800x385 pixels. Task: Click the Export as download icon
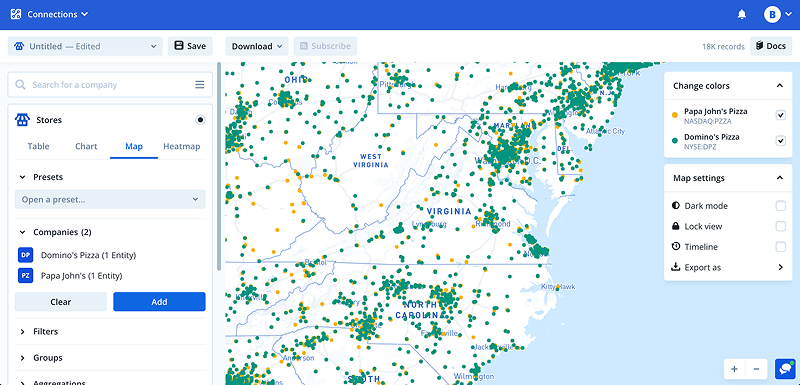[676, 267]
